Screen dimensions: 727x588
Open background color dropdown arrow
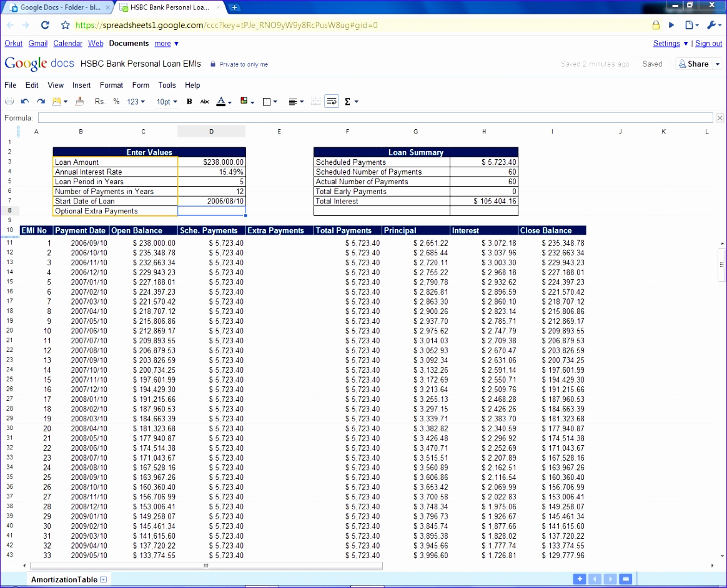[253, 102]
